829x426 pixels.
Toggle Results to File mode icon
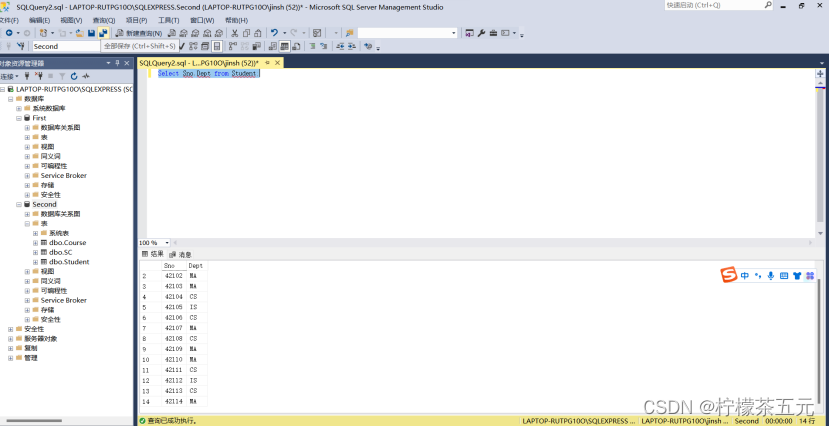coord(297,46)
